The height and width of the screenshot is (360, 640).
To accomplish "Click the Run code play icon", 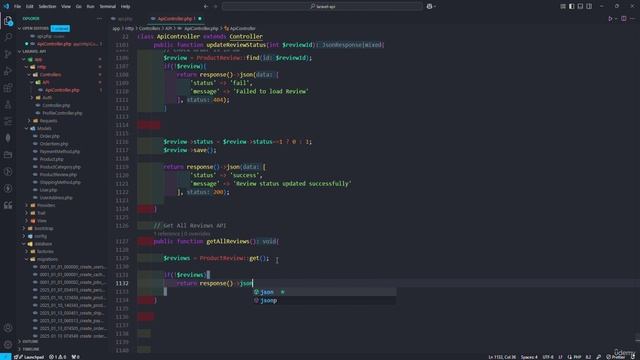I will (x=610, y=19).
